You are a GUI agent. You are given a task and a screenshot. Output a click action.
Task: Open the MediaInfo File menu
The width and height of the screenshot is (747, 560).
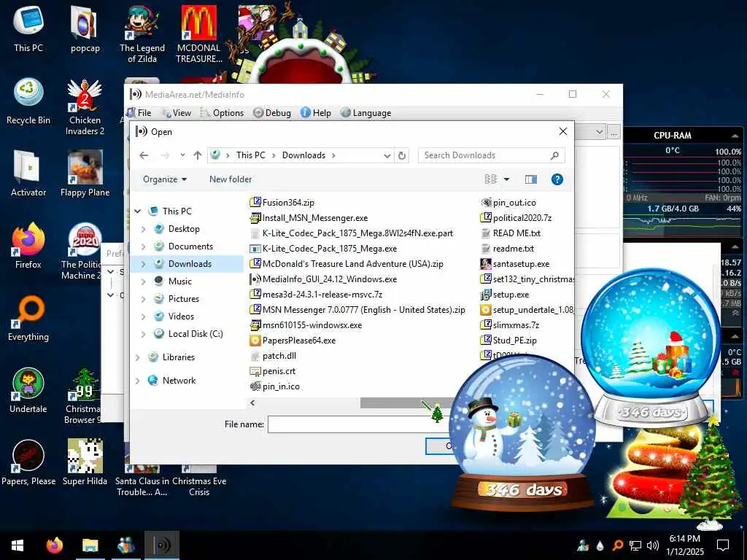pos(139,113)
